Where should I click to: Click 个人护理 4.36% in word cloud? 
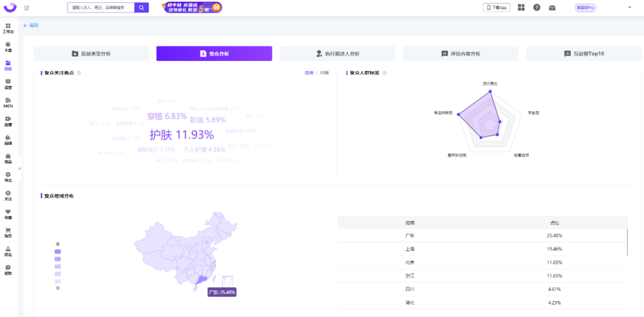click(x=204, y=150)
